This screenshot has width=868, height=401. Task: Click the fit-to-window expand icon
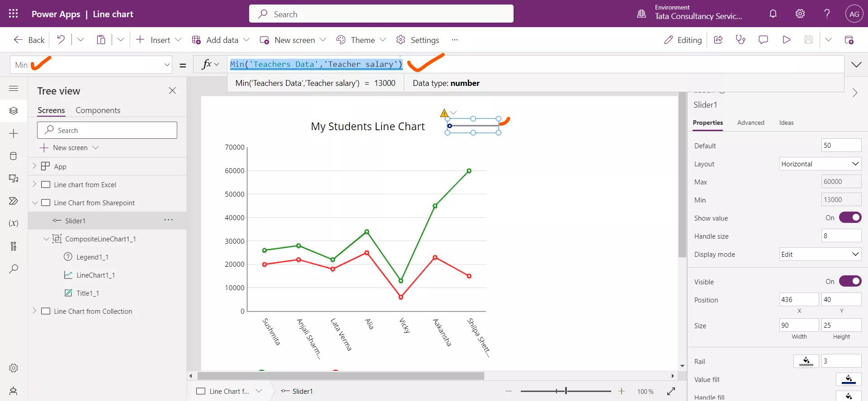pyautogui.click(x=671, y=391)
